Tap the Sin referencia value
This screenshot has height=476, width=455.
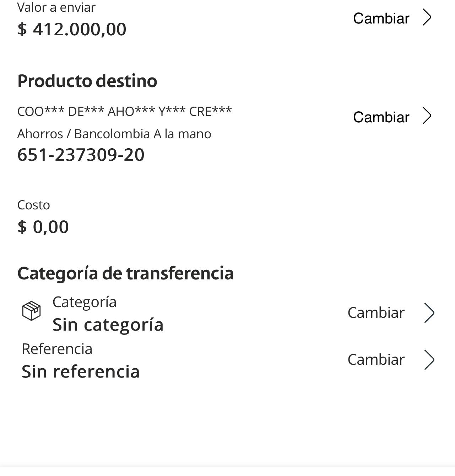click(81, 371)
